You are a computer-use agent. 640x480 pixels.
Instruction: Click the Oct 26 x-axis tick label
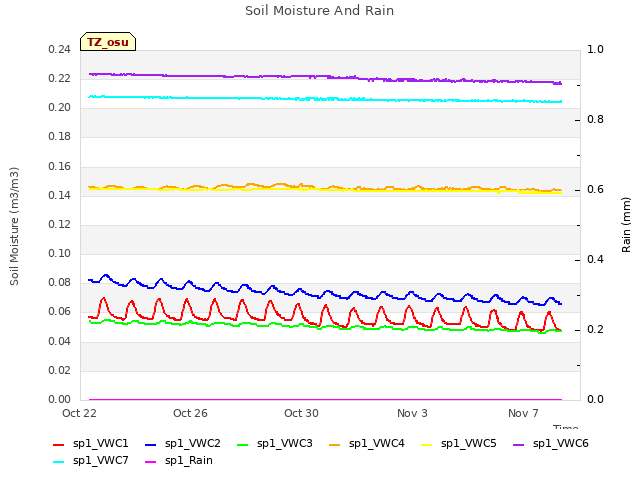pos(190,413)
